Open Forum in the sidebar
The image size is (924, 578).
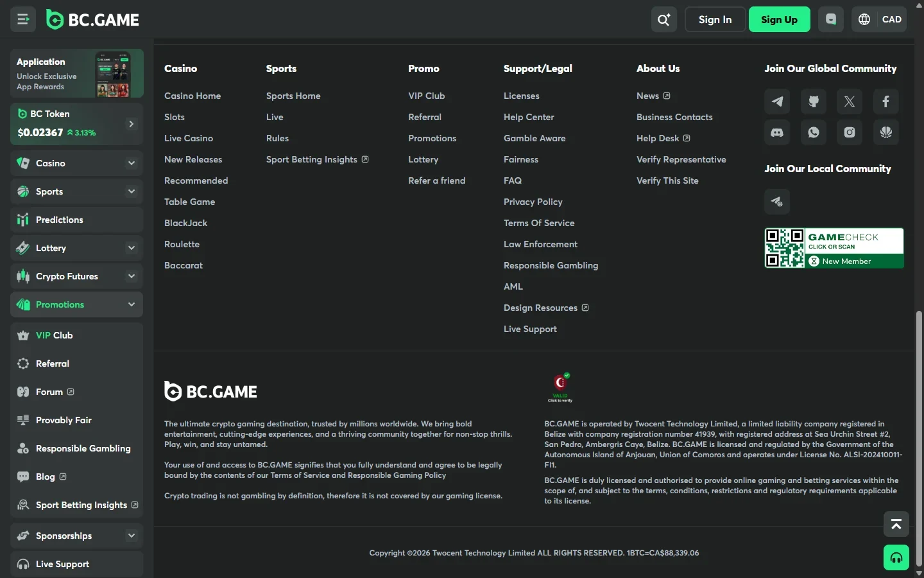(76, 392)
